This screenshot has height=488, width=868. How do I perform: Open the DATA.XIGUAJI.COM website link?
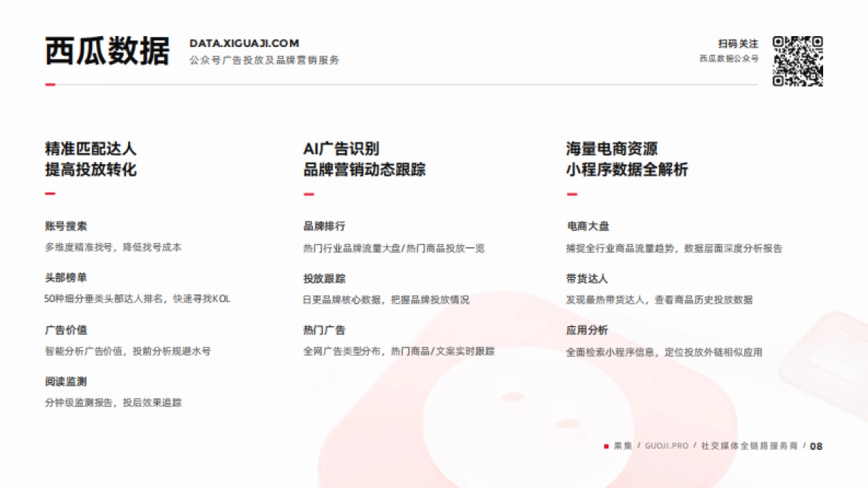point(244,42)
